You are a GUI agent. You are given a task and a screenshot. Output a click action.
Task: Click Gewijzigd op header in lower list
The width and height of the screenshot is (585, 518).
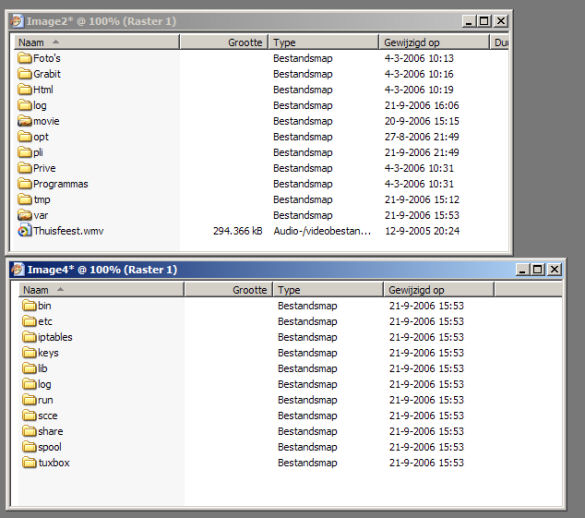click(439, 290)
